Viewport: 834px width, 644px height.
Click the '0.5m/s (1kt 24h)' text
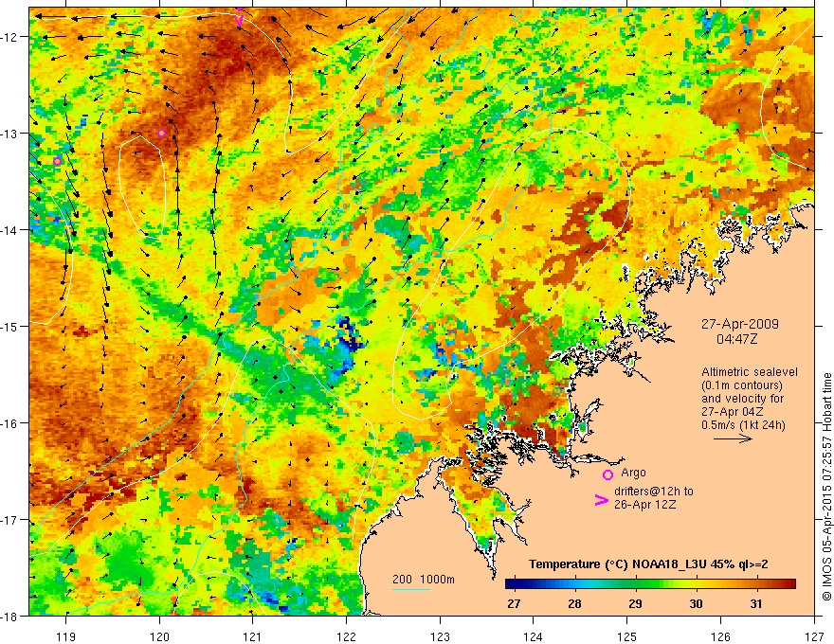click(743, 425)
